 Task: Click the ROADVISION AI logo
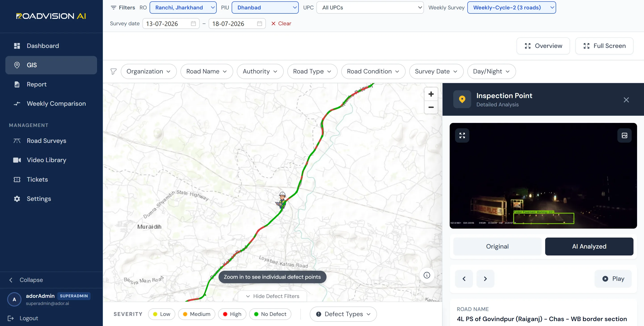click(x=51, y=16)
